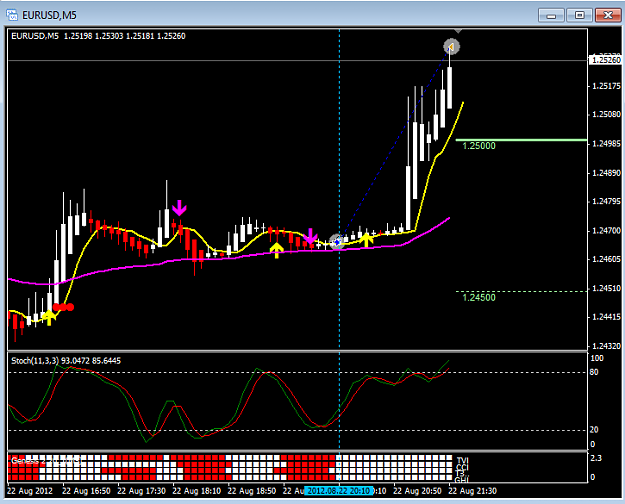Click the 1.25260 current price label
The height and width of the screenshot is (504, 625).
(606, 60)
